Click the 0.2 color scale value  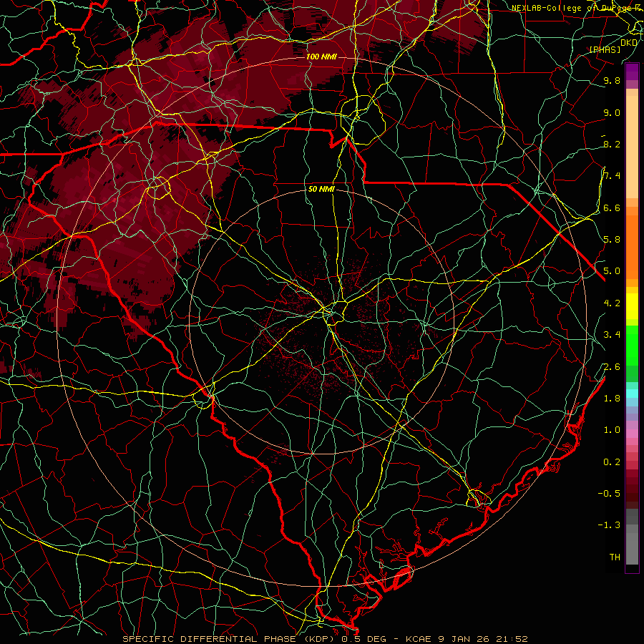(612, 462)
